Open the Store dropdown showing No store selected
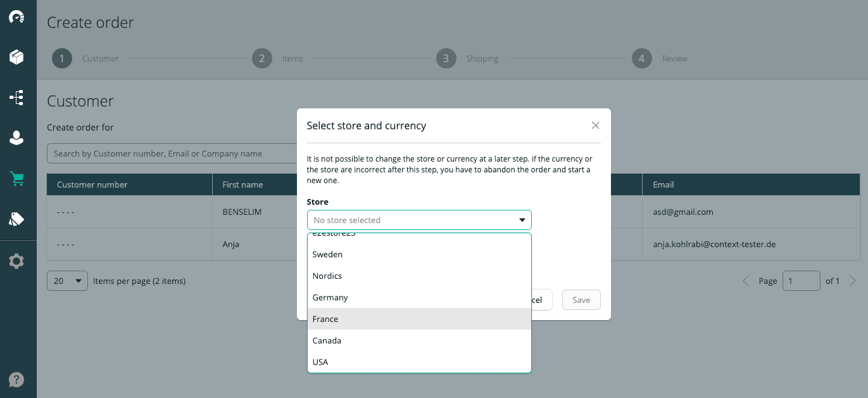 [x=419, y=219]
